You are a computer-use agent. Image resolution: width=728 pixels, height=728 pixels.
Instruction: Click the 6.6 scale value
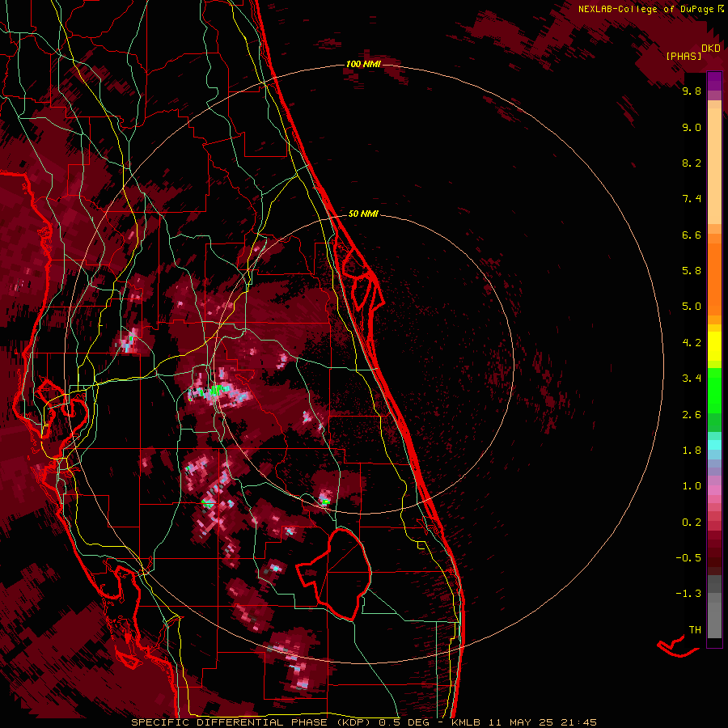(692, 235)
